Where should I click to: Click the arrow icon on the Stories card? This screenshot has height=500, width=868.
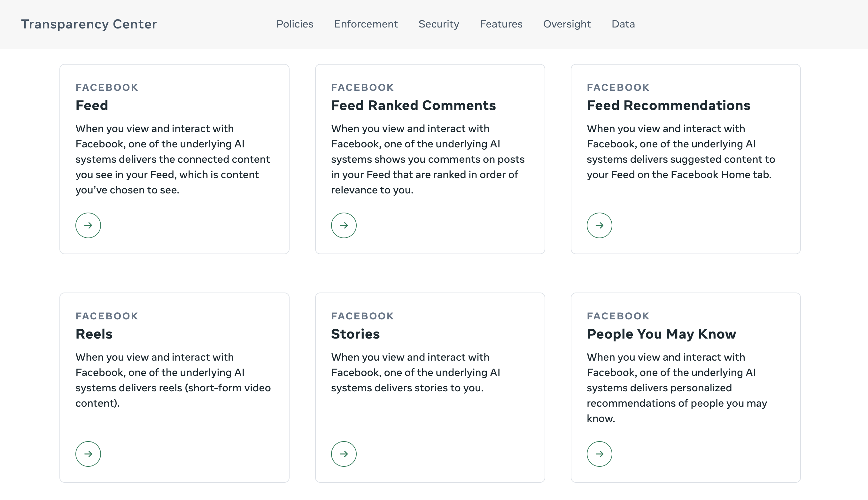coord(344,454)
